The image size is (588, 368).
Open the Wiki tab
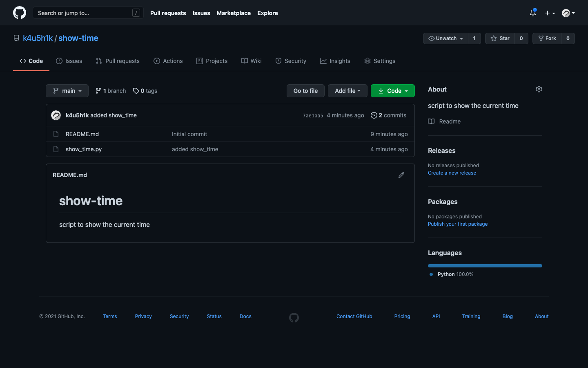click(252, 61)
